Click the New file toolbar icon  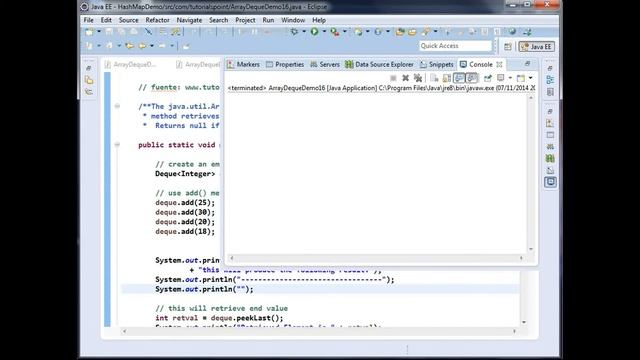[89, 32]
